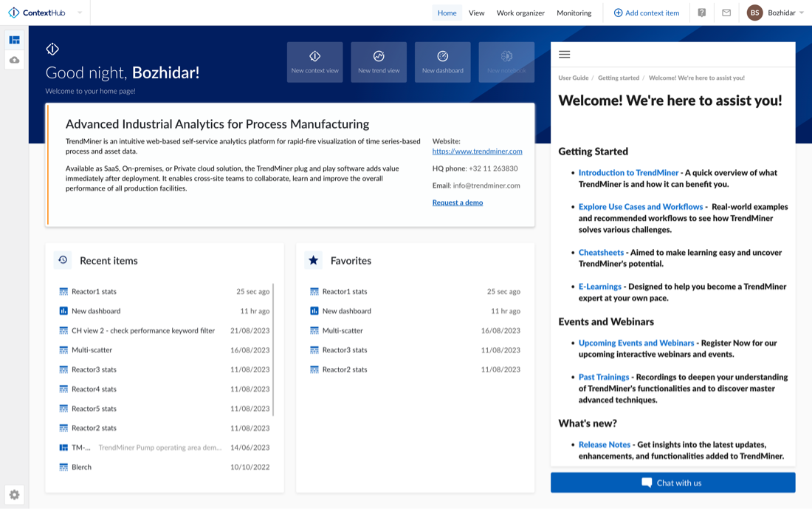This screenshot has height=512, width=812.
Task: Click the settings gear in sidebar
Action: pos(14,494)
